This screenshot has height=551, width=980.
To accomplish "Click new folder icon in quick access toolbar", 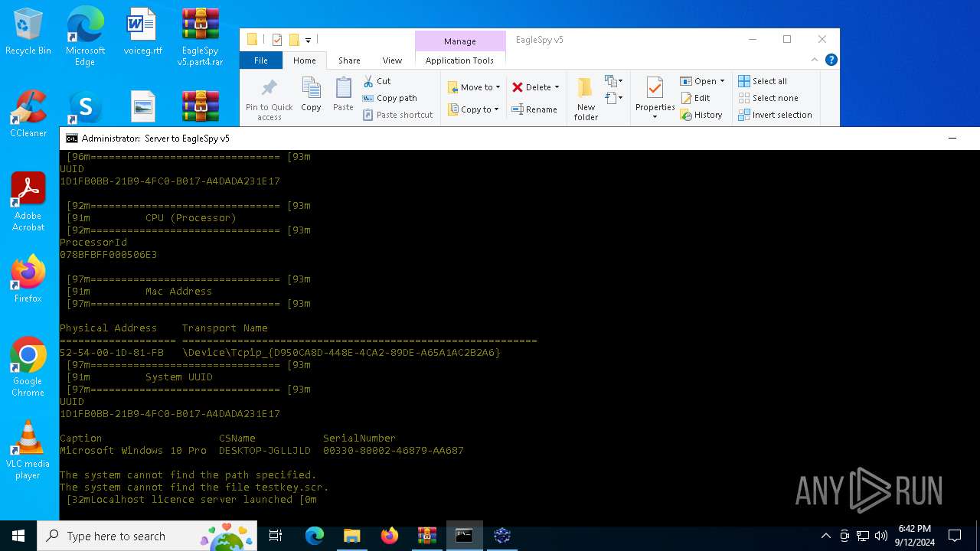I will click(293, 40).
